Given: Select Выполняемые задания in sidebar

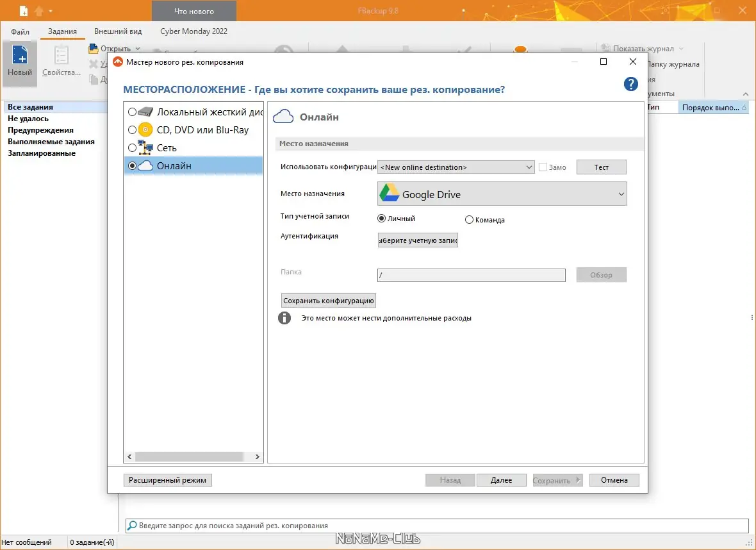Looking at the screenshot, I should (x=51, y=142).
